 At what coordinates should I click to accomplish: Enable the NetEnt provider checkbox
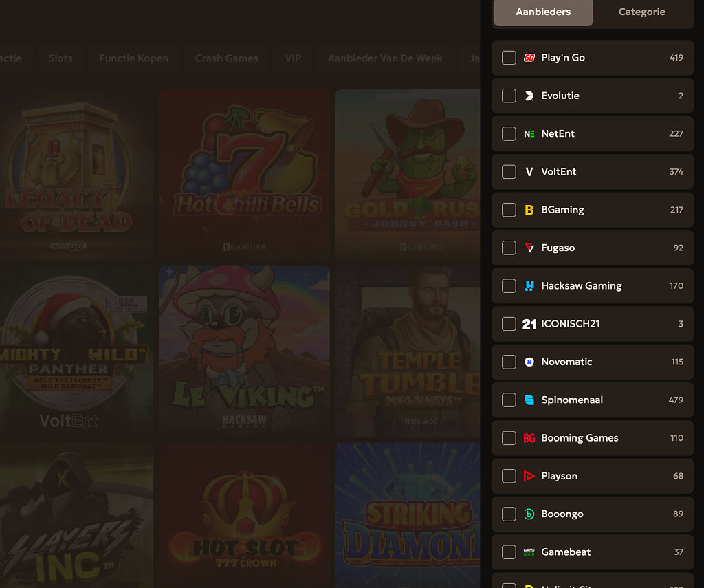(x=509, y=134)
